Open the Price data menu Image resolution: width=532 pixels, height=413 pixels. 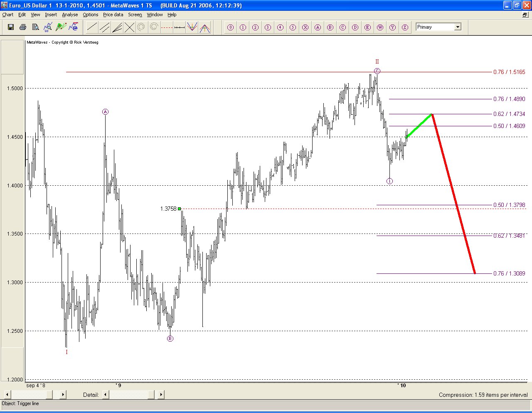coord(113,15)
